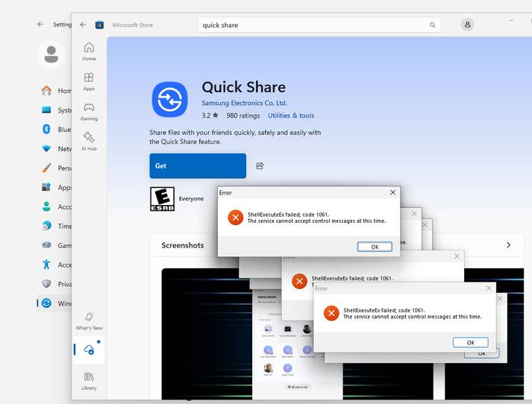
Task: Click the search box containing quick share
Action: click(319, 25)
